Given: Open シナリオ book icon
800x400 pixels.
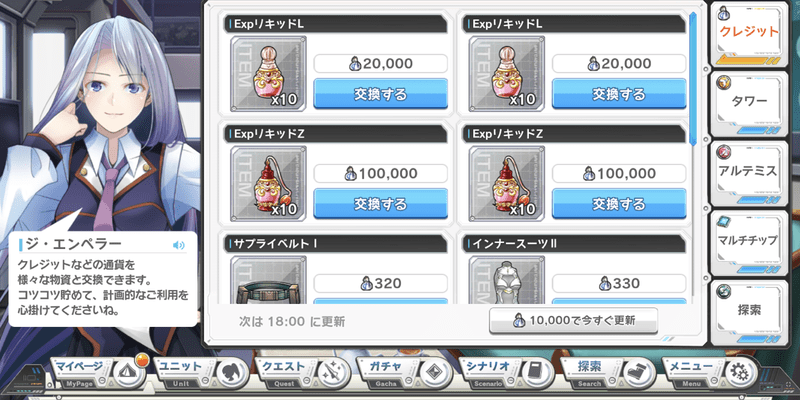Looking at the screenshot, I should tap(534, 373).
